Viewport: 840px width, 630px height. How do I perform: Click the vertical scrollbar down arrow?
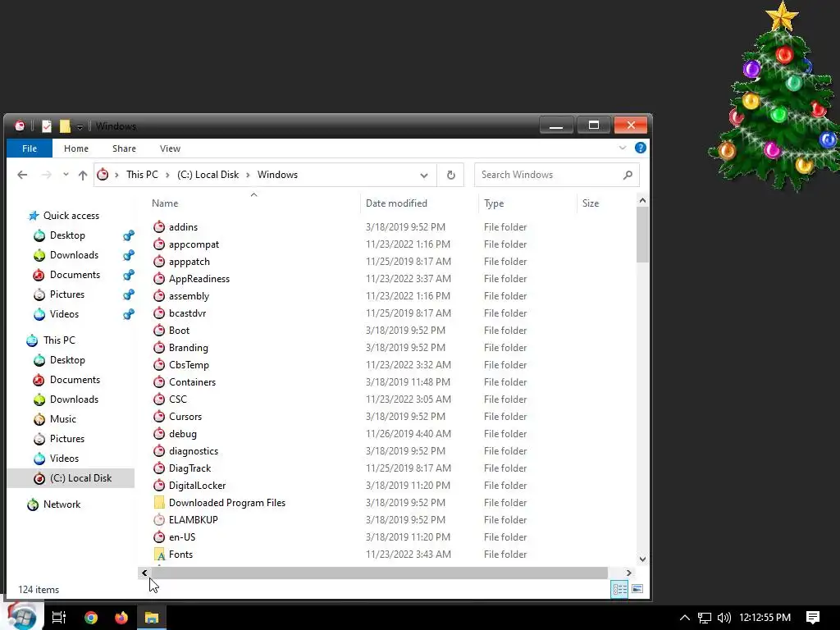click(x=642, y=559)
